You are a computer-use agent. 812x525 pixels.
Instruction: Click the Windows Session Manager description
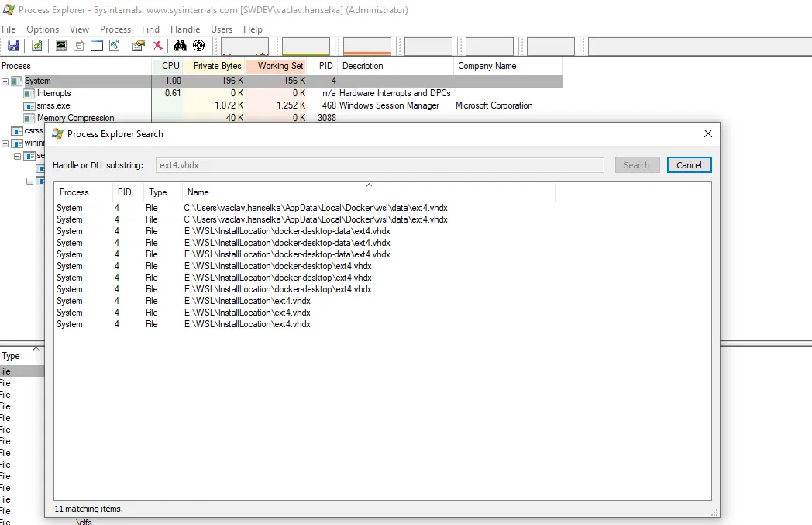click(x=390, y=105)
